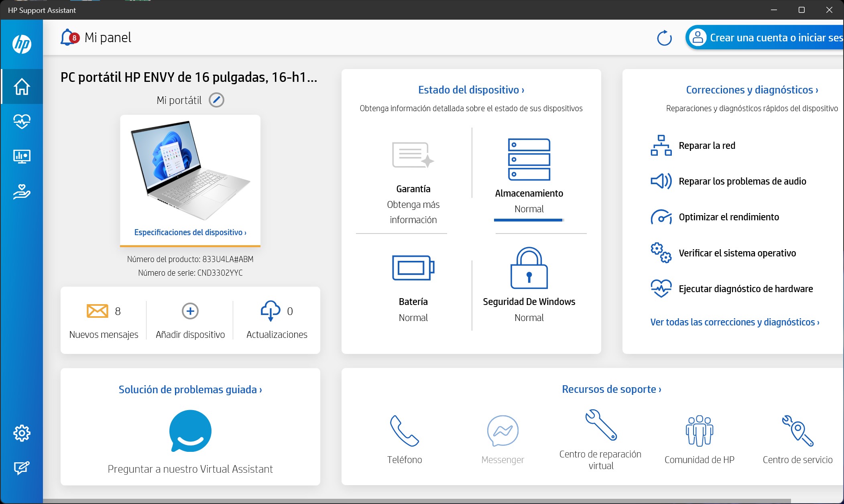Viewport: 844px width, 504px height.
Task: Open the feedback pencil icon in sidebar
Action: coord(22,468)
